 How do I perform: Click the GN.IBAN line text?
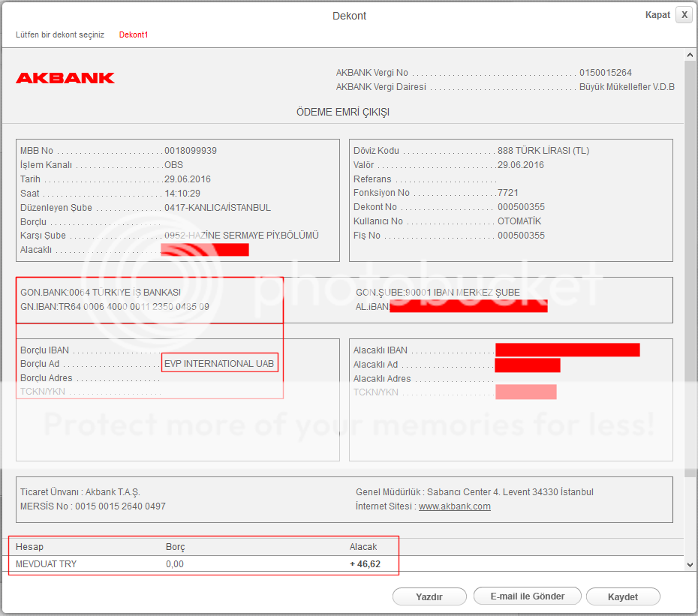115,307
